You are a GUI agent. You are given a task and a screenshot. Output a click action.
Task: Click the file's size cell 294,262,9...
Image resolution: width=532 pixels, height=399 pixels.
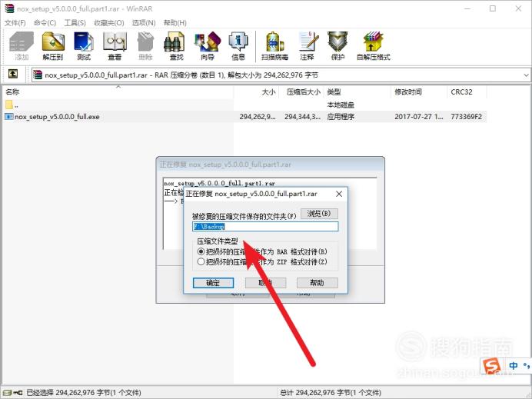click(258, 117)
